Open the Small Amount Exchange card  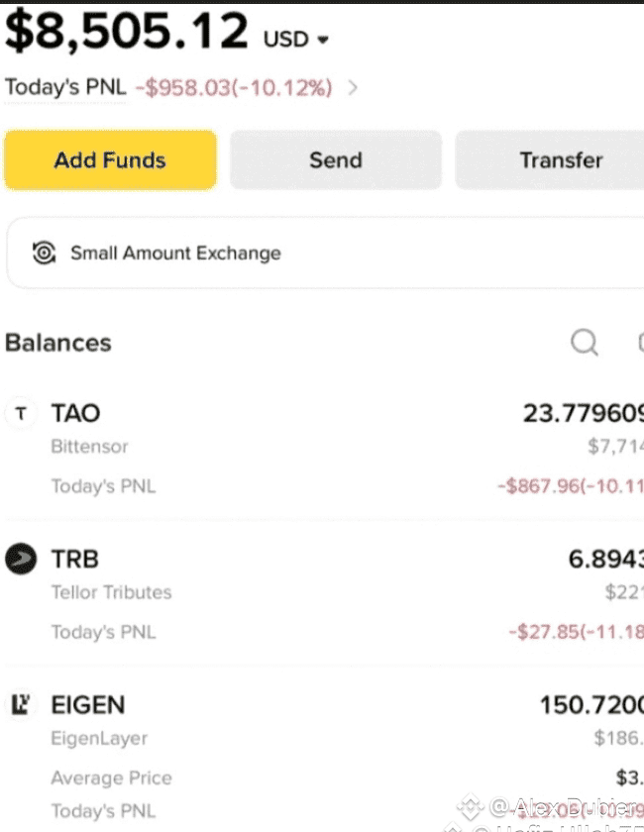coord(325,253)
